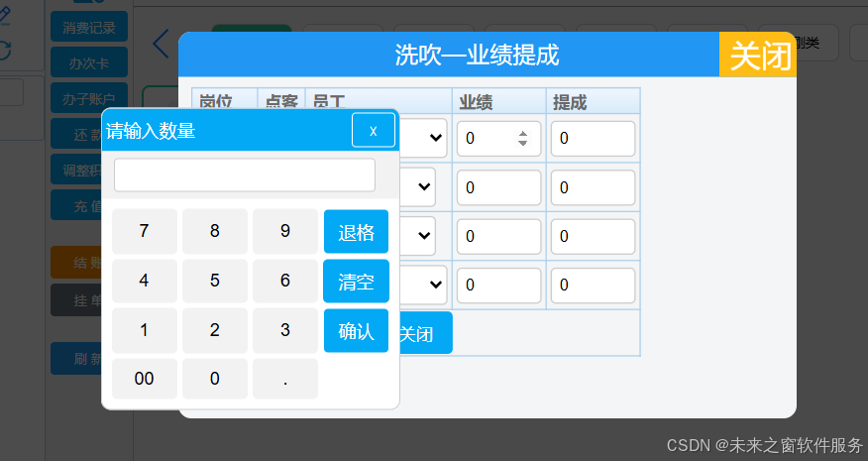
Task: Focus fourth row 提成 input field
Action: (593, 285)
